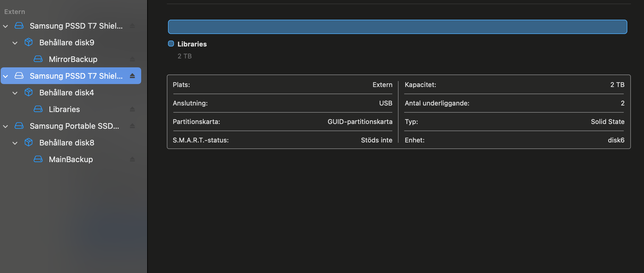Collapse the Samsung Portable SSD tree
This screenshot has width=644, height=273.
[x=5, y=126]
